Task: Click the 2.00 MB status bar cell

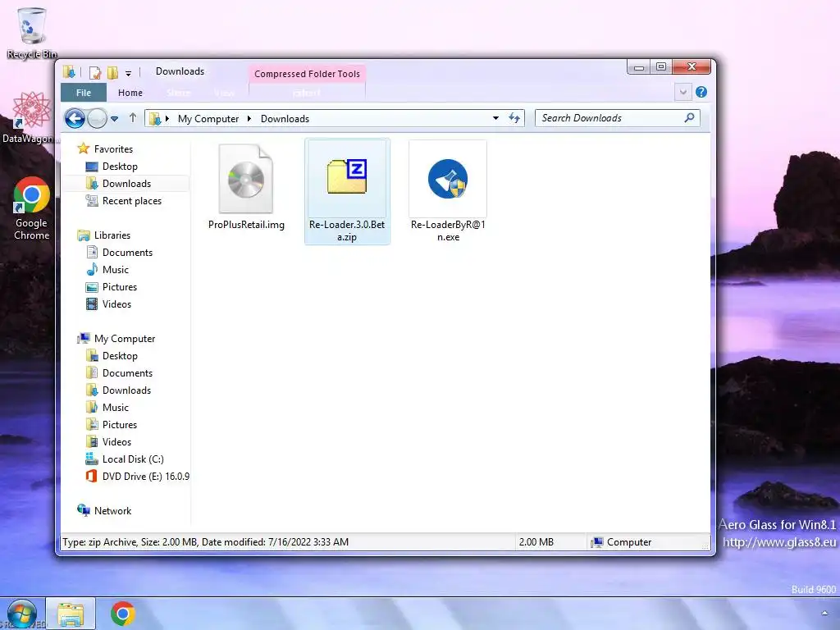Action: [536, 542]
